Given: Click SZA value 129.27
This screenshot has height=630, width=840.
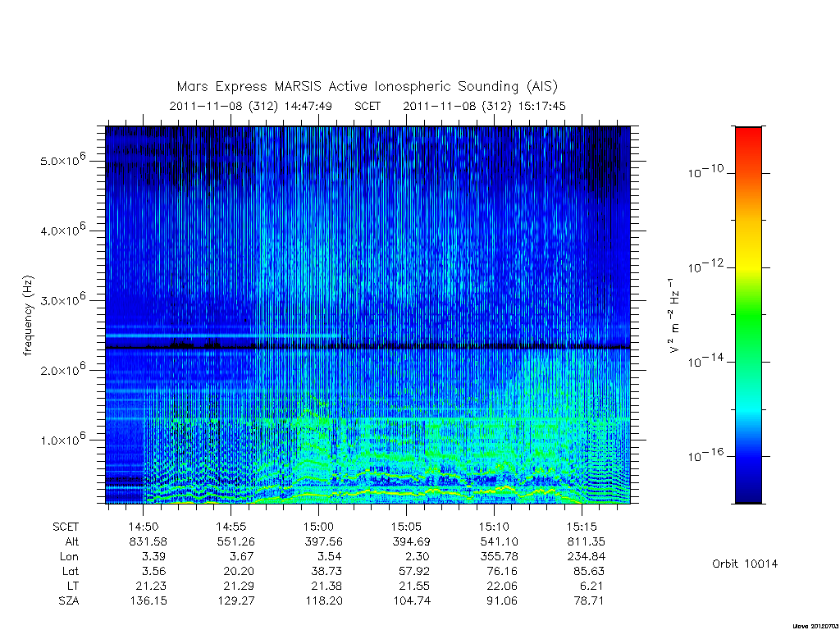Looking at the screenshot, I should [x=236, y=601].
